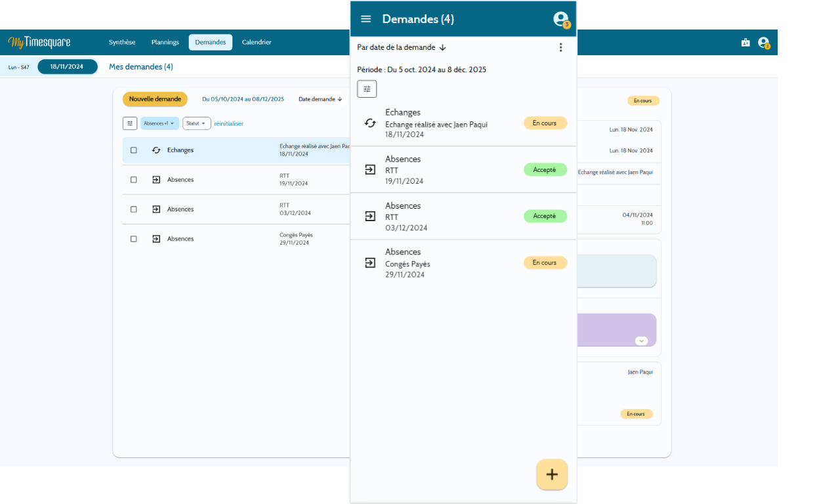840x504 pixels.
Task: Open the hamburger menu in mobile header
Action: [x=366, y=19]
